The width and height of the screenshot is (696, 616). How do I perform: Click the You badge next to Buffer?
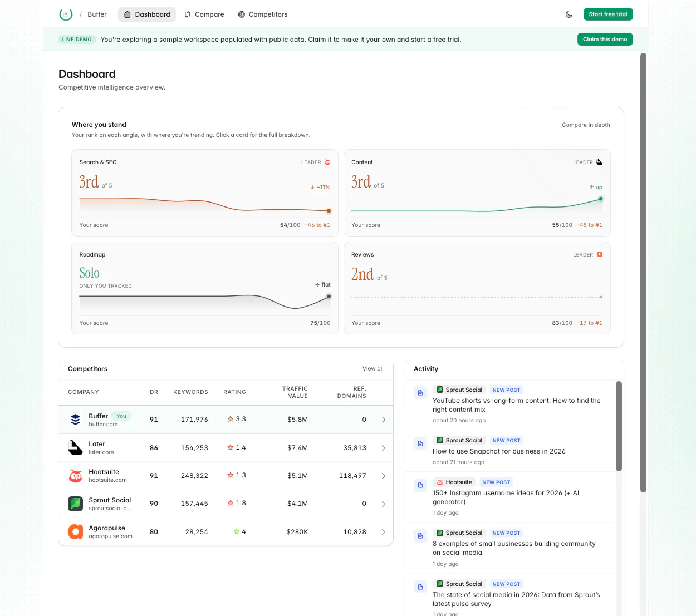[x=121, y=416]
